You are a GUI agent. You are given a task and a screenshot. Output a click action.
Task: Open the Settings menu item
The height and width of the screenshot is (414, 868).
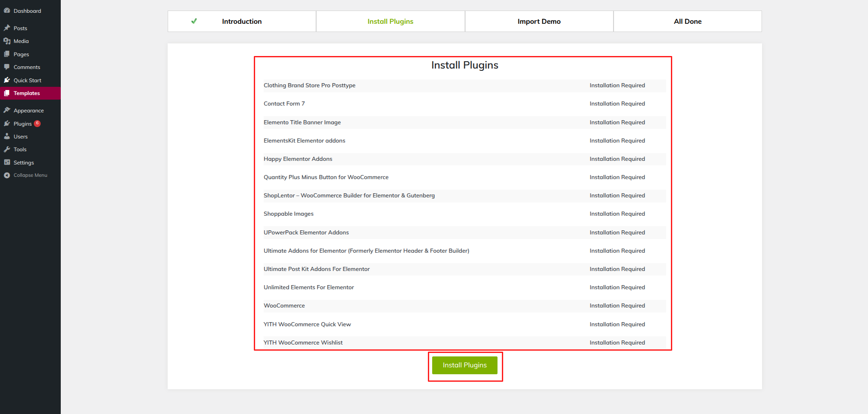click(30, 162)
